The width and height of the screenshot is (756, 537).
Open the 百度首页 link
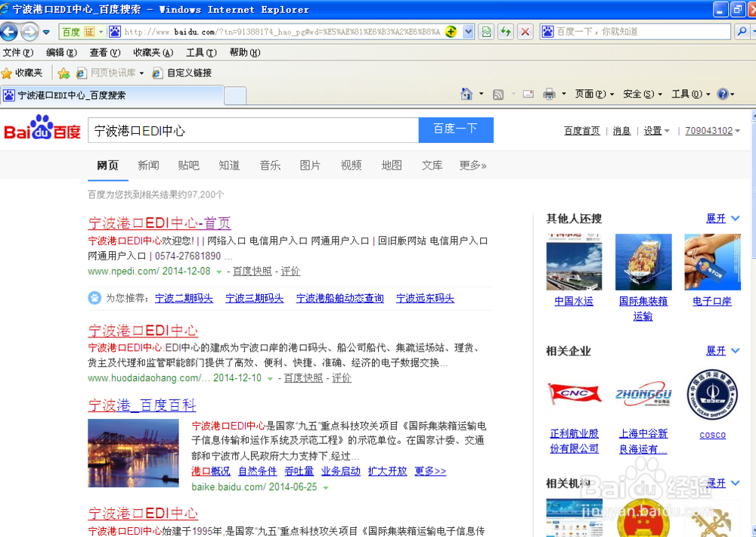coord(582,131)
